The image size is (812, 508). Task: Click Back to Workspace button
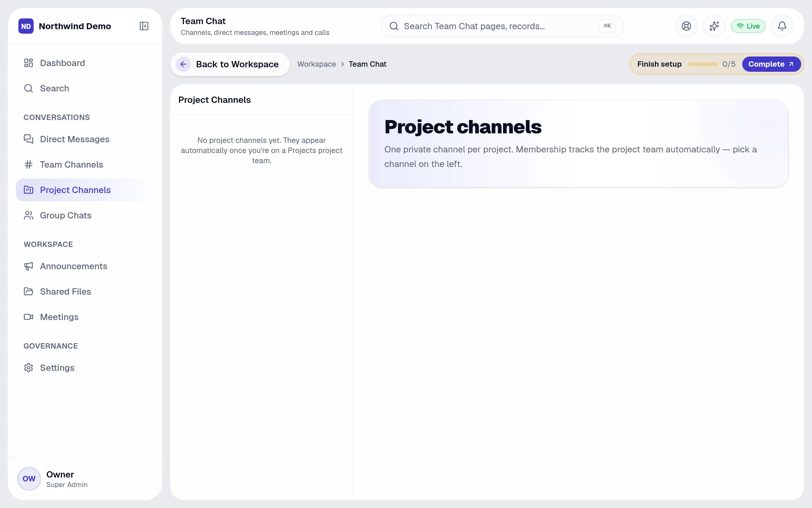point(230,64)
